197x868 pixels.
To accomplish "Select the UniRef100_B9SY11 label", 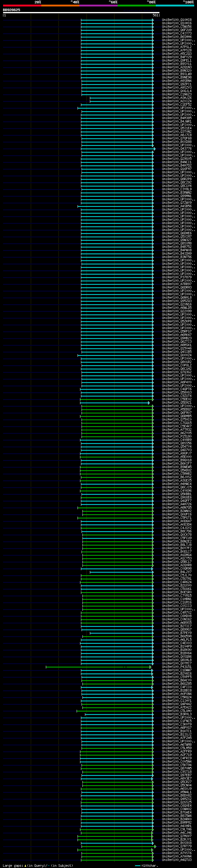I will [177, 64].
